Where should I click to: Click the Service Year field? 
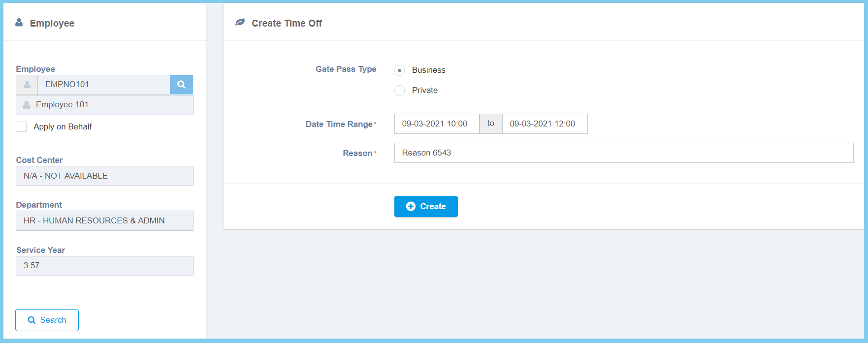104,266
